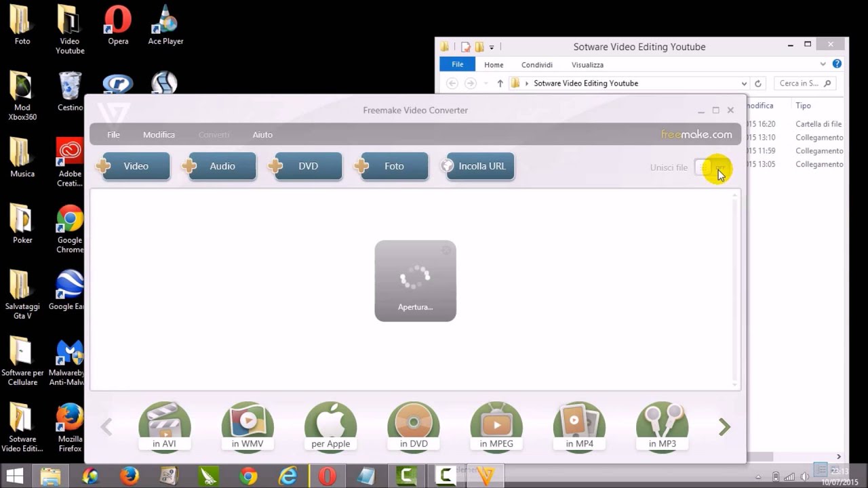This screenshot has height=488, width=868.
Task: Go up one folder level in Explorer
Action: [x=500, y=83]
